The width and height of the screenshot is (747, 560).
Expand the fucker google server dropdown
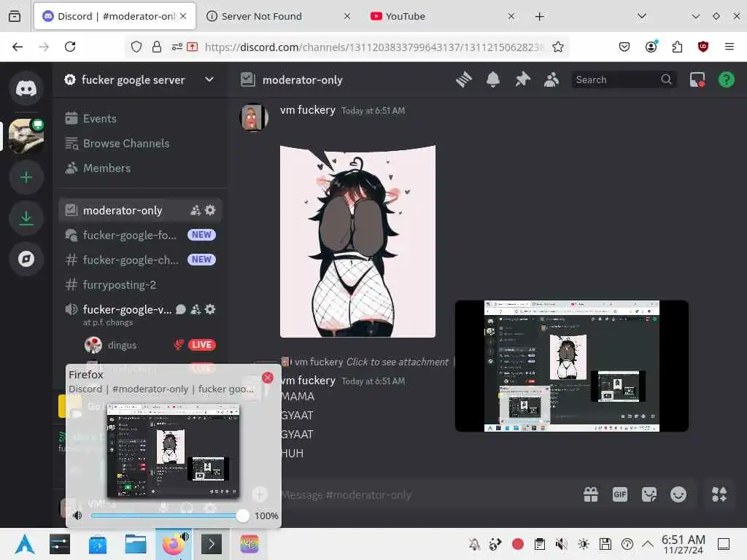(x=209, y=79)
